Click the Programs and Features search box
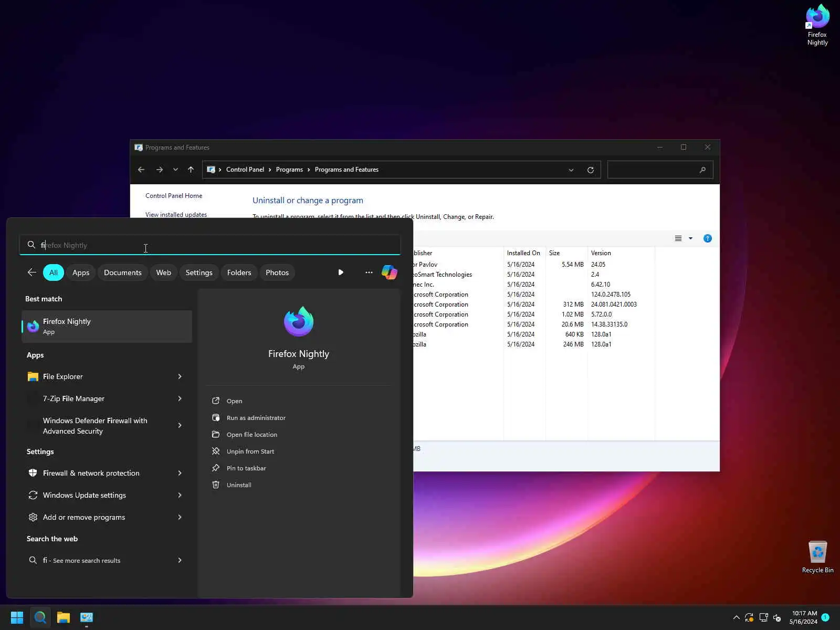 coord(660,170)
